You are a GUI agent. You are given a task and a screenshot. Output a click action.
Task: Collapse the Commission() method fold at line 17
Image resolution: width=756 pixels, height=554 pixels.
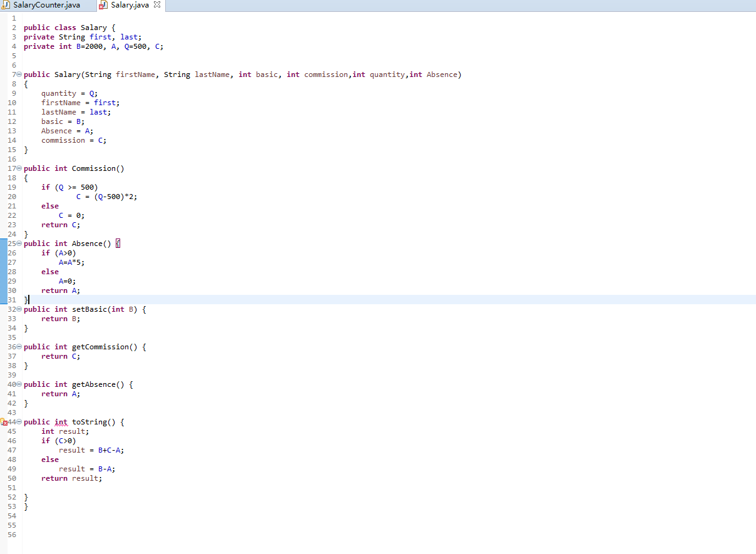pyautogui.click(x=19, y=168)
